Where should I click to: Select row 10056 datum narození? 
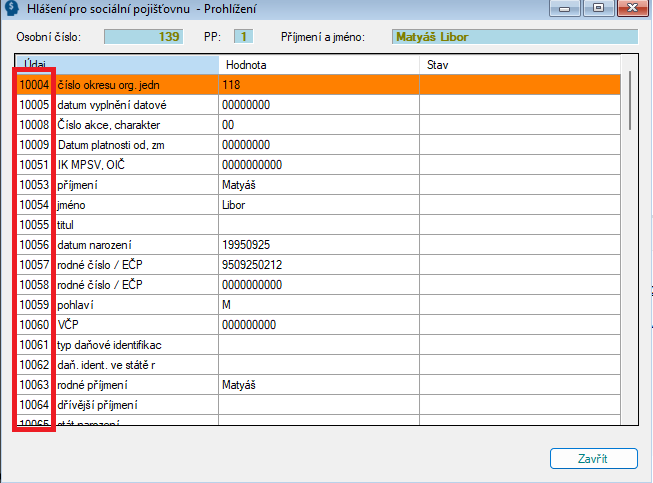pyautogui.click(x=318, y=244)
